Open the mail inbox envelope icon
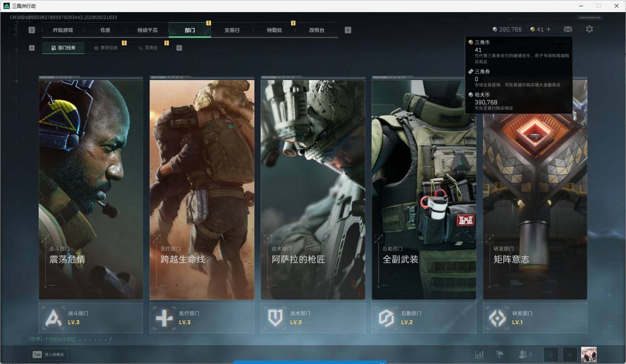 click(568, 29)
